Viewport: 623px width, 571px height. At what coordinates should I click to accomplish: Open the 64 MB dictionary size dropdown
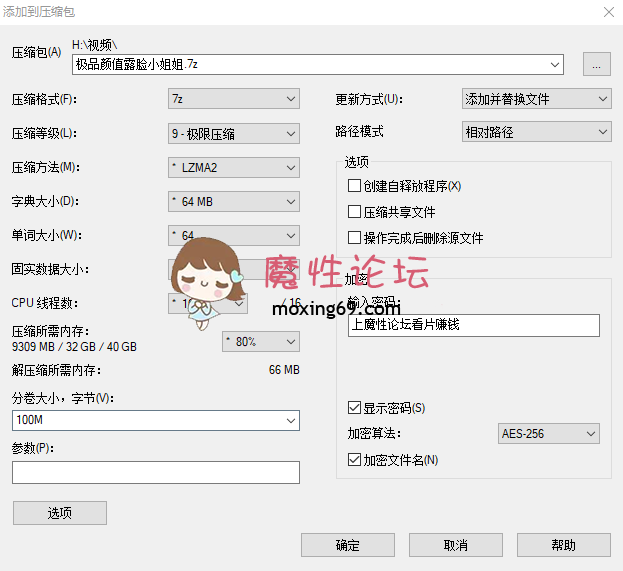234,202
